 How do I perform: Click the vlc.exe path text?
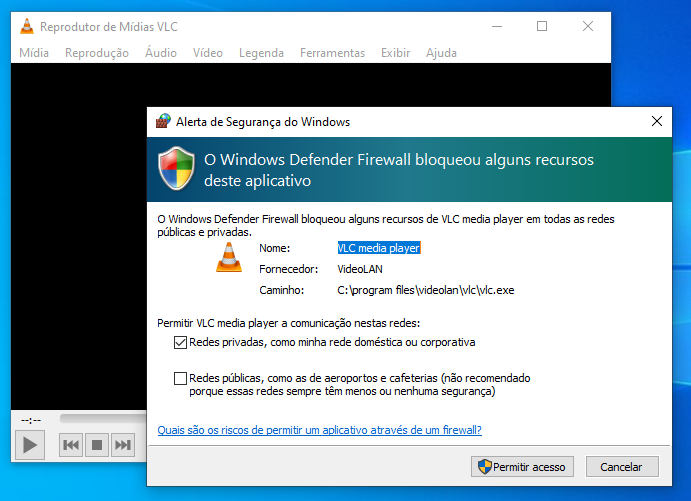click(x=426, y=290)
